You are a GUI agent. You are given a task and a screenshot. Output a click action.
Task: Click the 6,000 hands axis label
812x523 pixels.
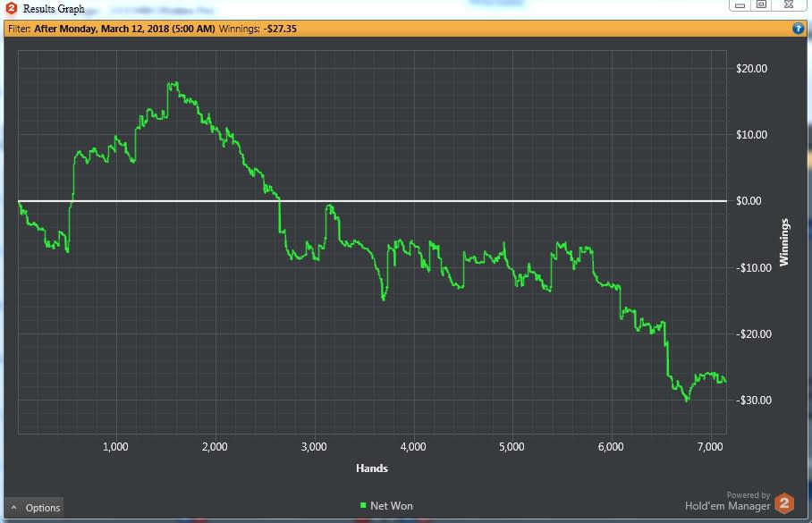click(611, 447)
